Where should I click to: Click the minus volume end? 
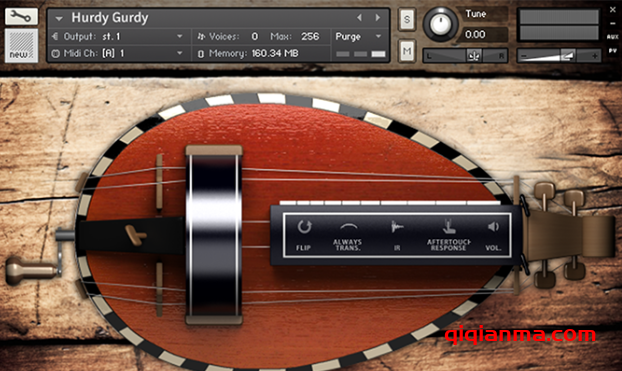[524, 56]
